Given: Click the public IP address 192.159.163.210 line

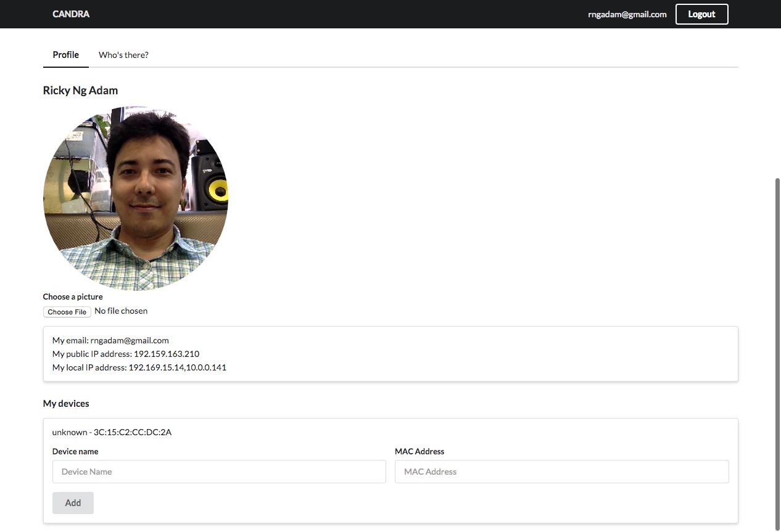Looking at the screenshot, I should [126, 354].
